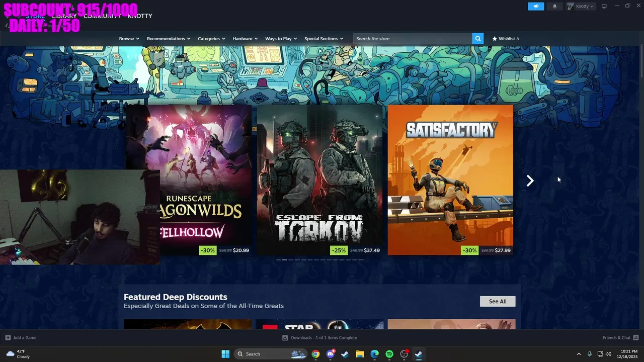The image size is (644, 362).
Task: Click the See All button
Action: (498, 301)
